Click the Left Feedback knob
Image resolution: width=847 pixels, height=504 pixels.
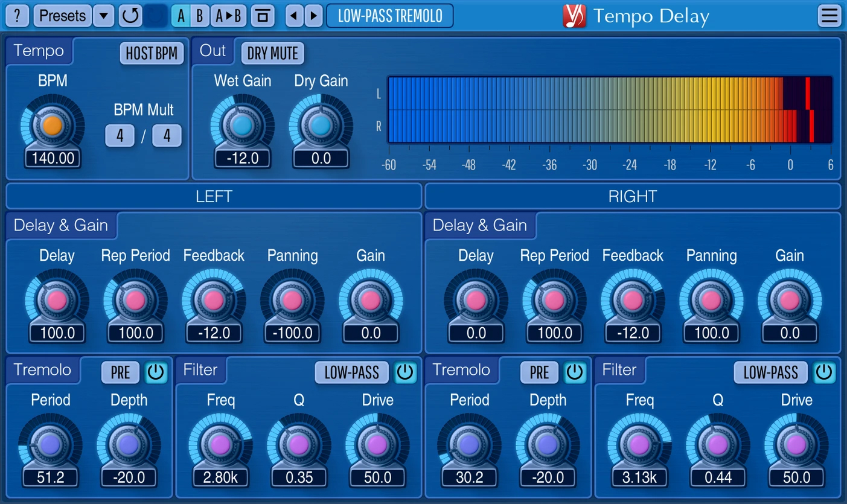click(214, 300)
